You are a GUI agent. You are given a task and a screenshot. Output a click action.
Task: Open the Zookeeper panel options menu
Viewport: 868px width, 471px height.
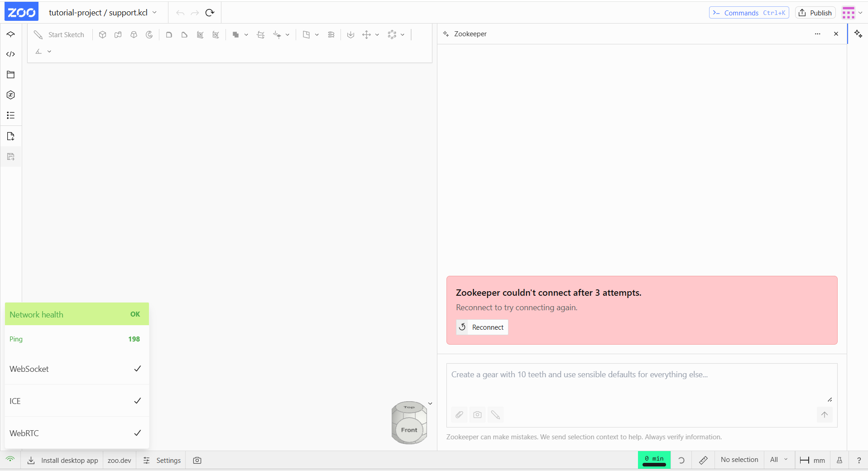point(817,34)
